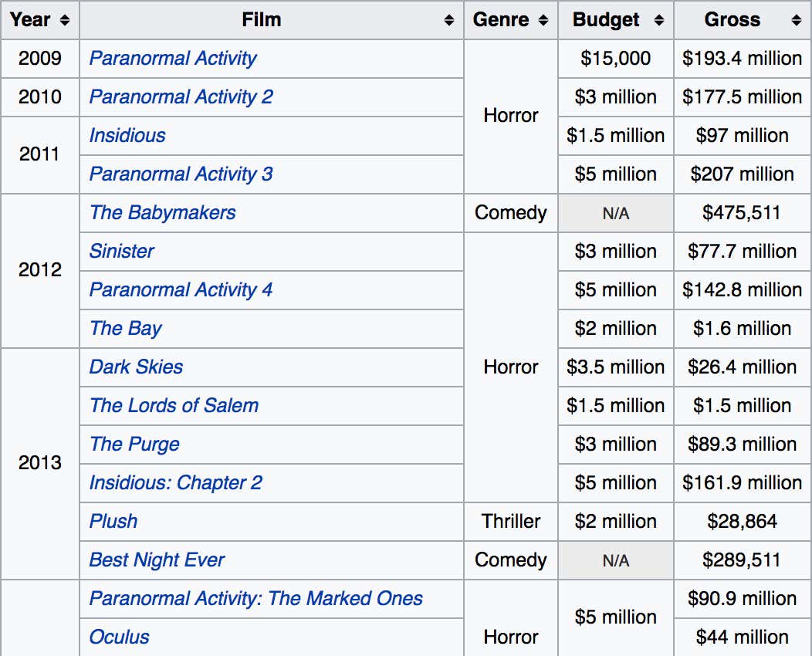Click The Bay film link
812x656 pixels.
(125, 329)
